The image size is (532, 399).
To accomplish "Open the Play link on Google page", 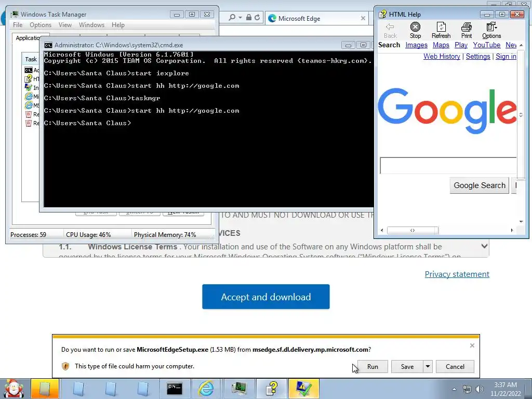I will point(461,45).
